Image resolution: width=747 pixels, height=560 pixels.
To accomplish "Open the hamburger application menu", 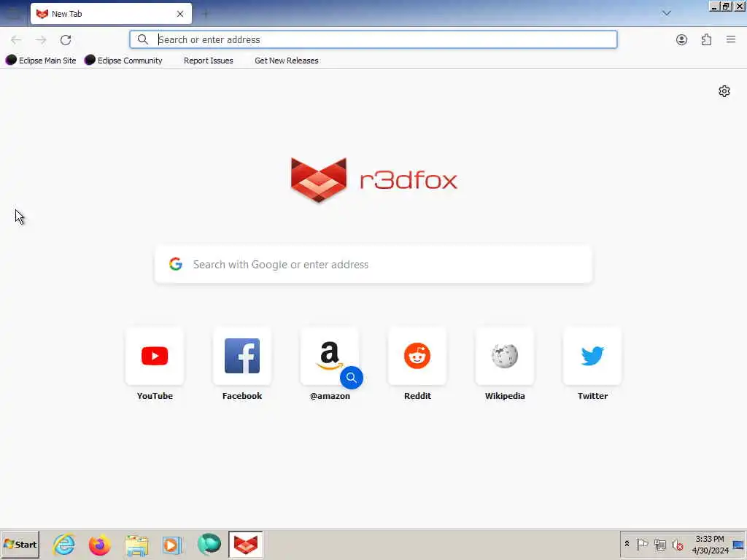I will (731, 39).
